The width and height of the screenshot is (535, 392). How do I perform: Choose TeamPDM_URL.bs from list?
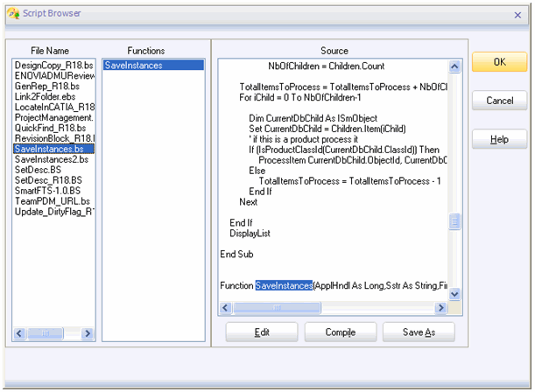(52, 202)
